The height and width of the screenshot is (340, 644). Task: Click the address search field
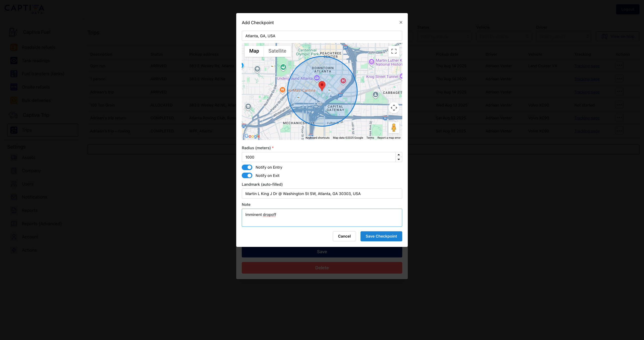pos(322,36)
